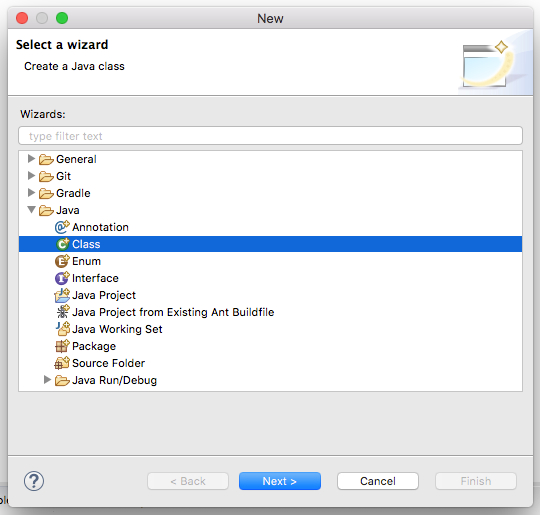Click the Source Folder icon

pos(62,363)
